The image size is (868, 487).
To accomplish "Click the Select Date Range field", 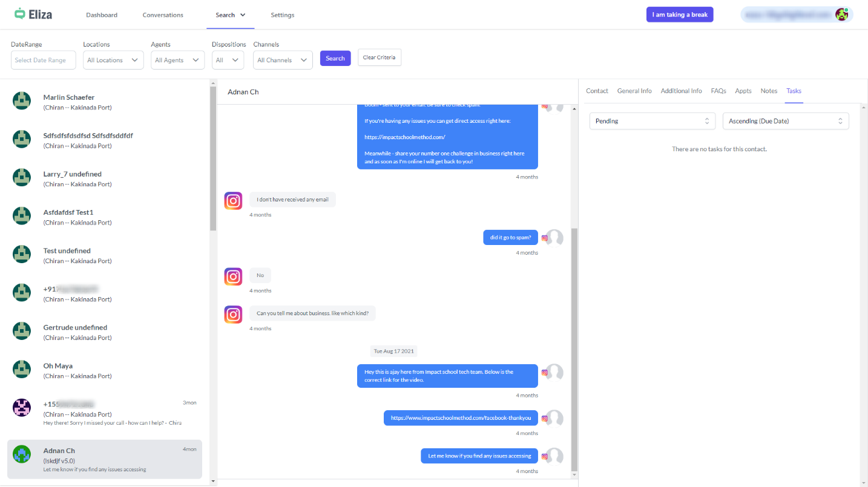I will pyautogui.click(x=44, y=60).
